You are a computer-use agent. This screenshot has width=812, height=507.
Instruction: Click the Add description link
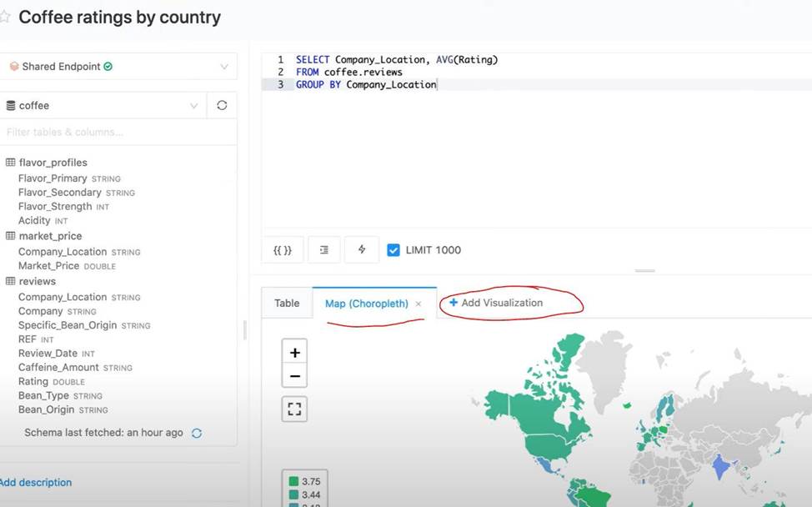click(35, 482)
